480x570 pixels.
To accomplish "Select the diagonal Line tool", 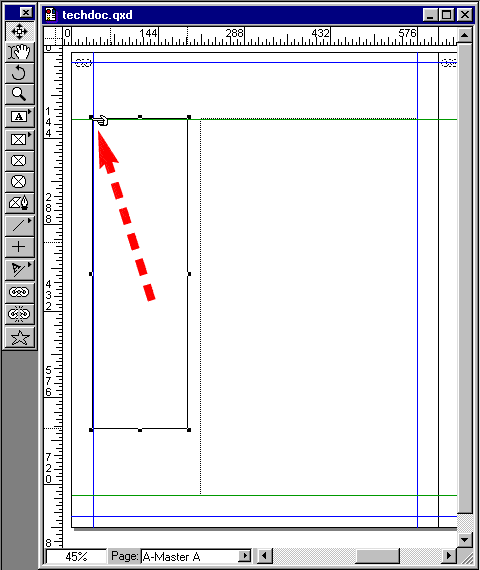I will 20,226.
